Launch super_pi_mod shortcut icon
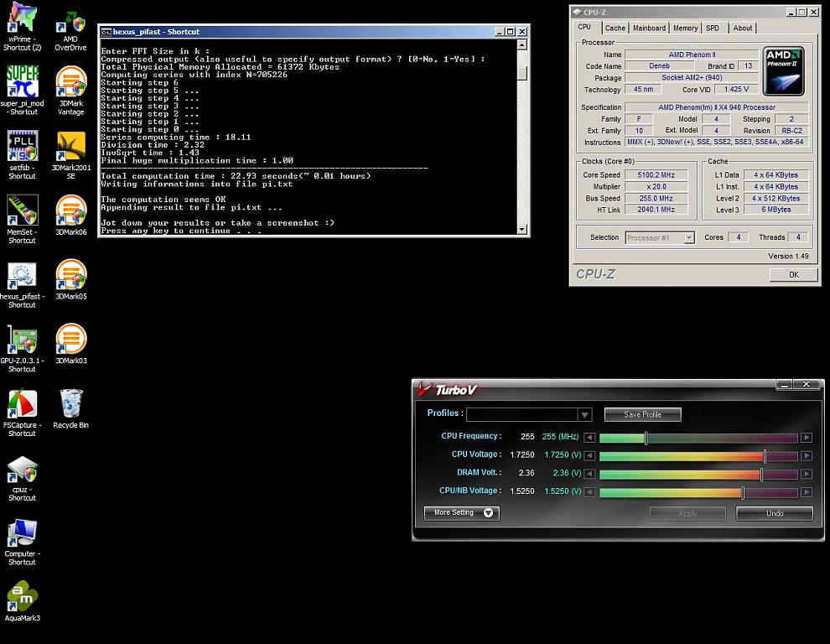The height and width of the screenshot is (644, 830). [x=23, y=90]
